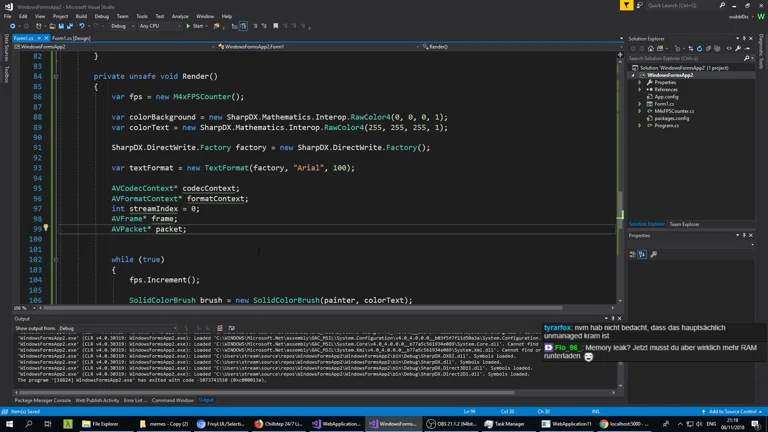
Task: Open the Tools menu
Action: coord(142,16)
